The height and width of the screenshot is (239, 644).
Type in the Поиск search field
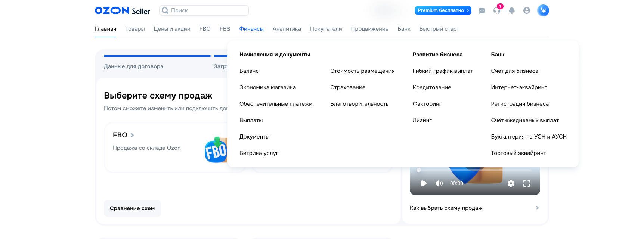click(x=204, y=10)
